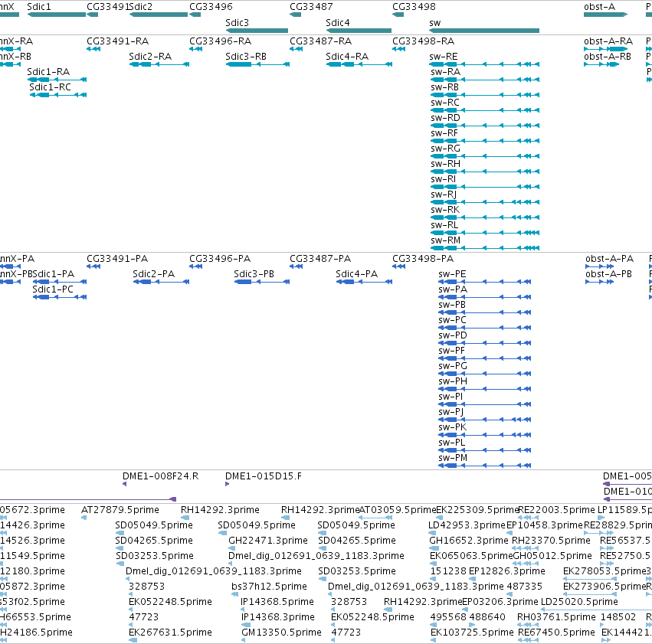
Task: Click EST RH03761.5prime
Action: click(x=528, y=624)
